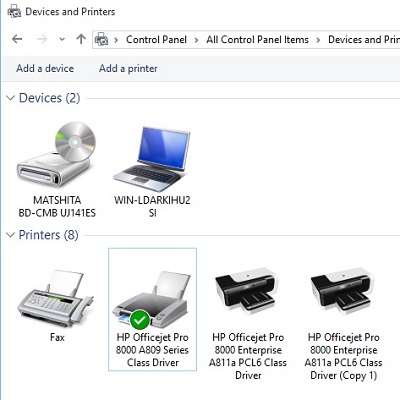Select the Fax device icon

pos(56,298)
